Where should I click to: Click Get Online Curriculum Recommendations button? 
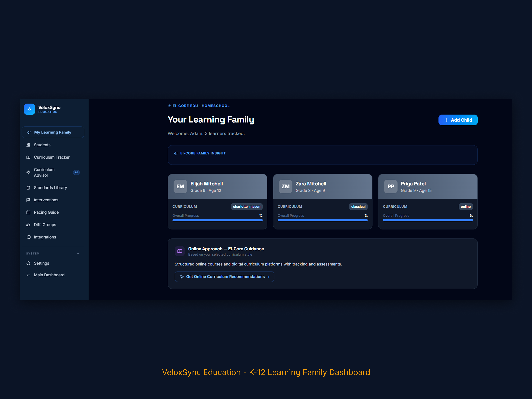pyautogui.click(x=224, y=277)
